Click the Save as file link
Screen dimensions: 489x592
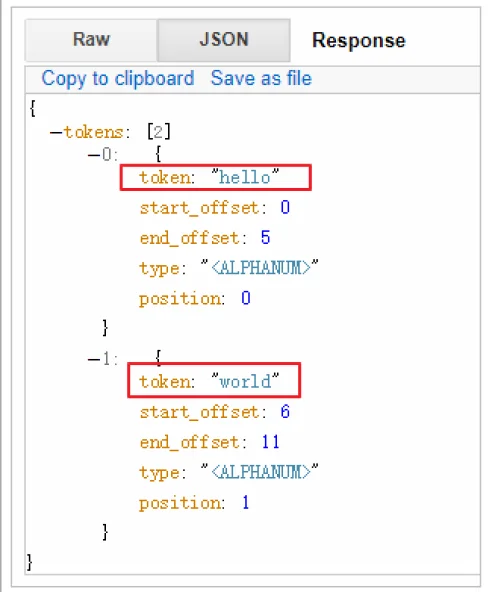pos(261,79)
